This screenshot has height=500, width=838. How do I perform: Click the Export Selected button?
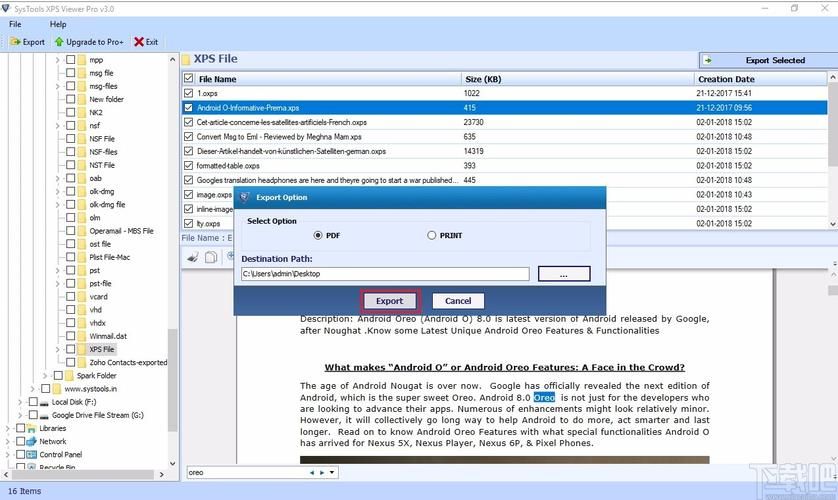click(769, 60)
